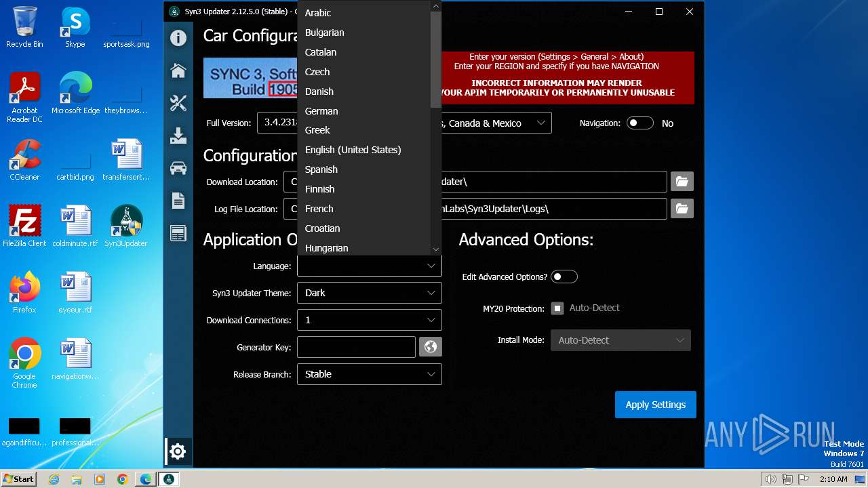
Task: Click the clock in system tray
Action: pos(833,479)
